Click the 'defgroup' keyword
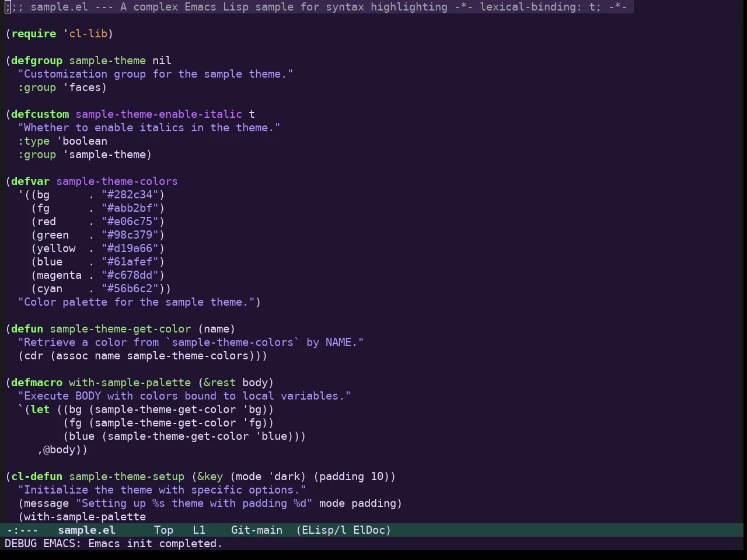Screen dimensions: 747x560 point(37,60)
